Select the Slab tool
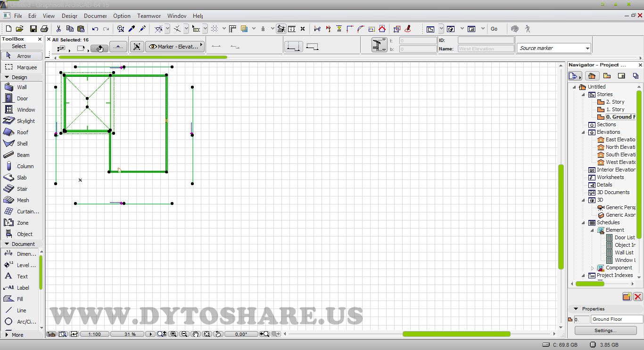 pos(22,178)
